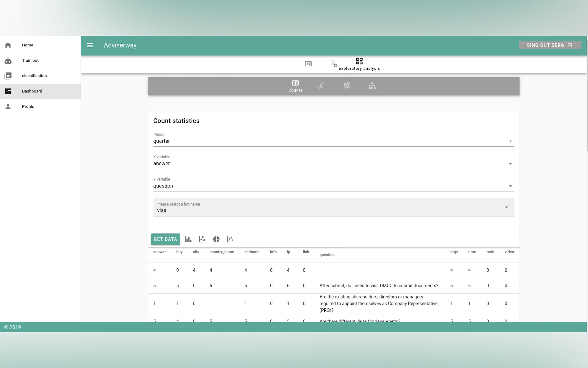Expand the X variable dropdown
The width and height of the screenshot is (588, 368).
point(334,164)
